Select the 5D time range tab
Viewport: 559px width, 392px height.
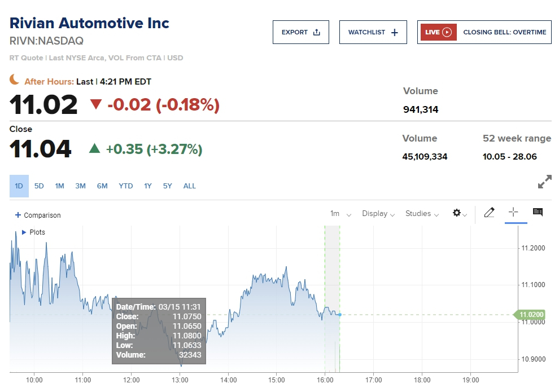click(x=39, y=186)
